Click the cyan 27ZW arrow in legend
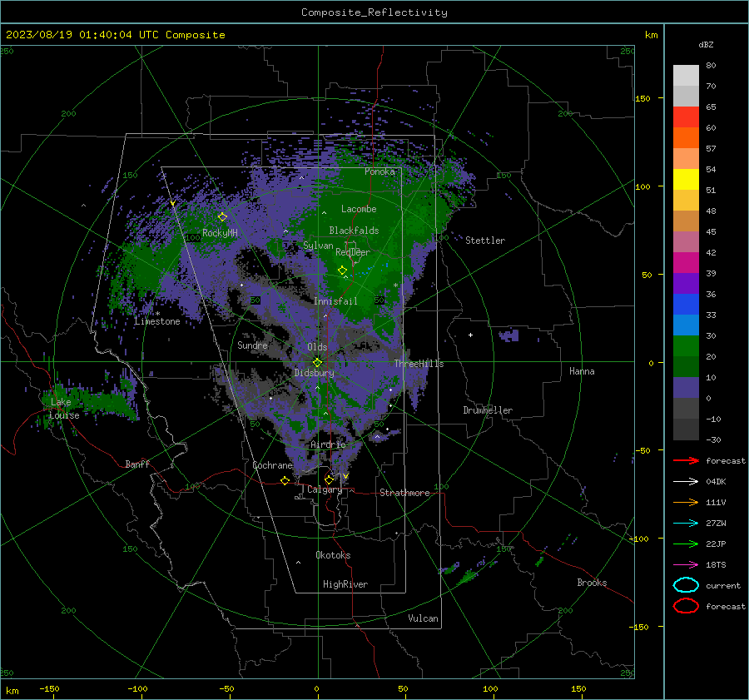The image size is (749, 700). [x=686, y=524]
